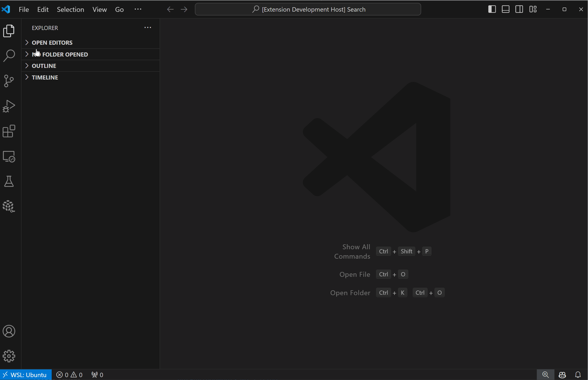588x380 pixels.
Task: Open the Explorer view in activity bar
Action: (x=9, y=31)
